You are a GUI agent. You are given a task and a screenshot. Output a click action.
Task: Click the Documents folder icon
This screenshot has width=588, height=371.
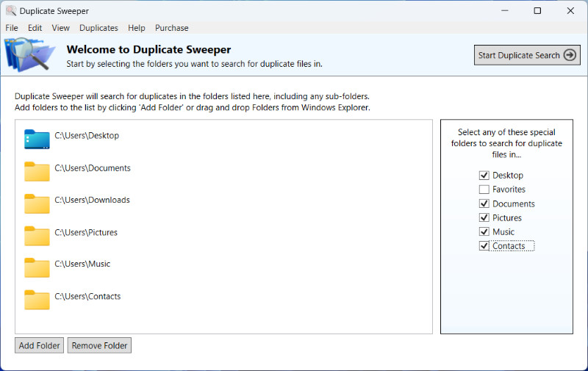coord(37,171)
